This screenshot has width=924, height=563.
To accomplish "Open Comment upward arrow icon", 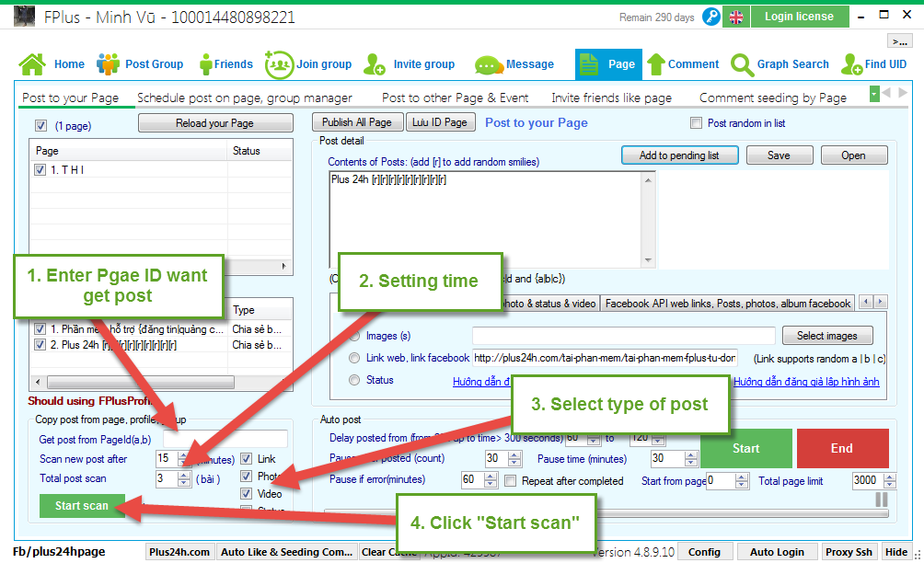I will pos(656,64).
